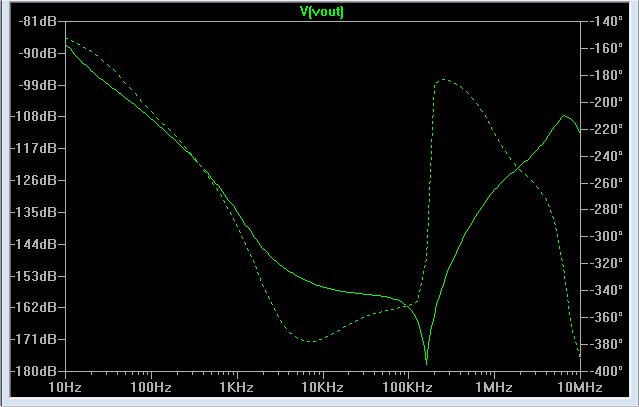Click the -220° phase axis label

[x=606, y=129]
